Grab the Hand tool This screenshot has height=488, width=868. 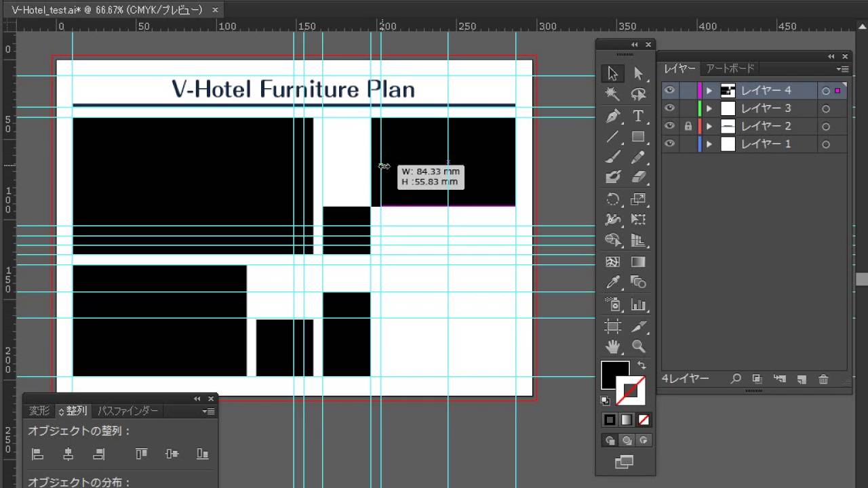[612, 347]
